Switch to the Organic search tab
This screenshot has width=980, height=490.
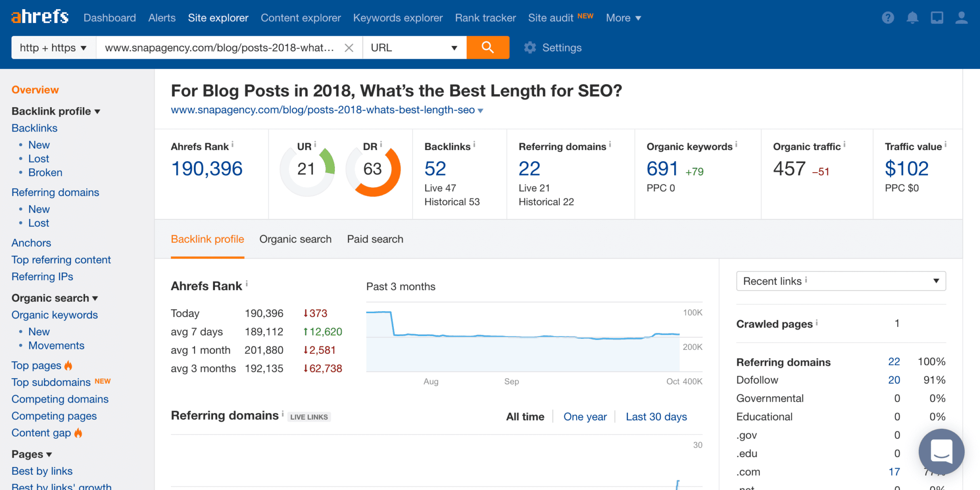pos(295,239)
